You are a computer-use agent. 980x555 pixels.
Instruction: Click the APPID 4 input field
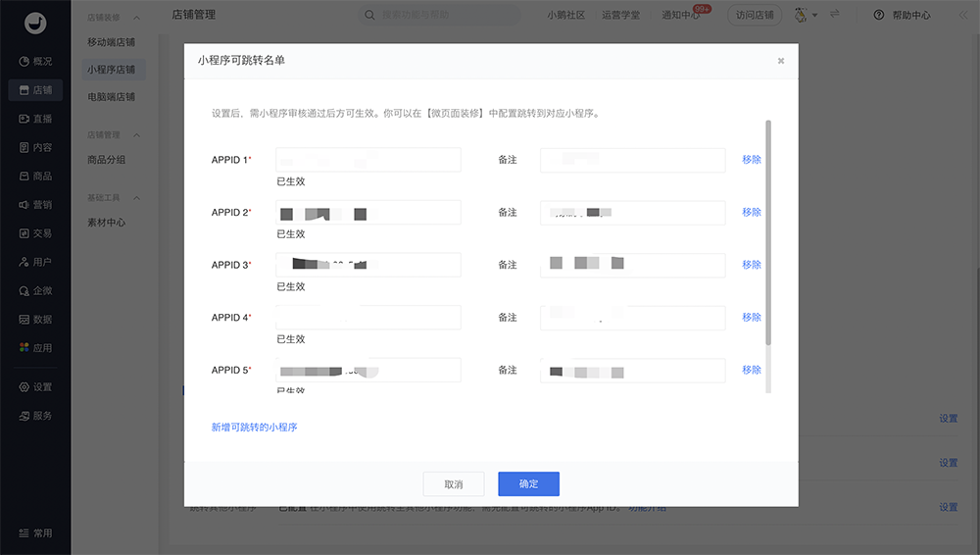(x=368, y=318)
